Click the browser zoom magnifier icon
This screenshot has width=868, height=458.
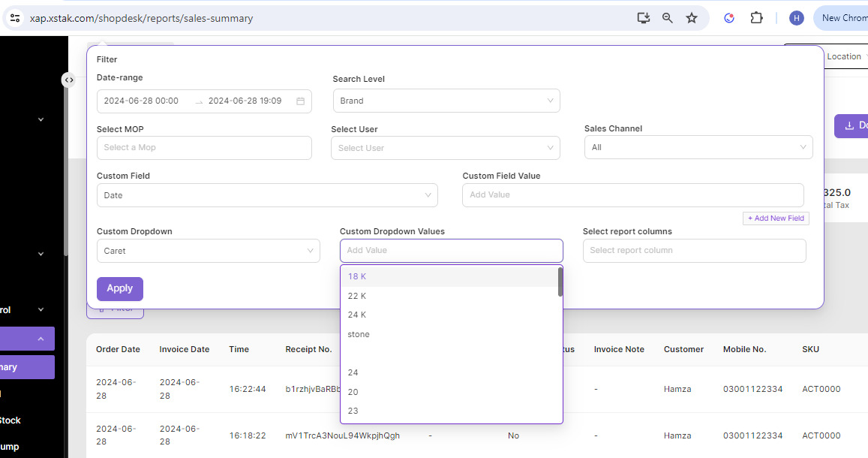(x=667, y=18)
